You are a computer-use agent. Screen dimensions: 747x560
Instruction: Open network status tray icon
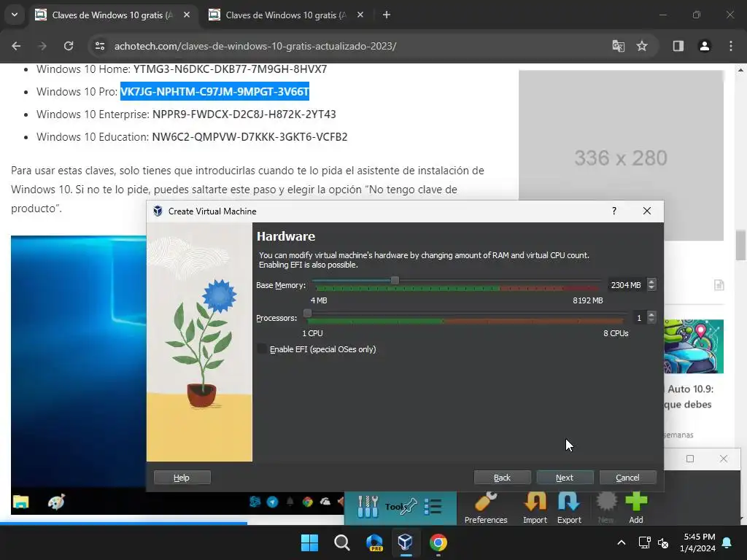(644, 542)
